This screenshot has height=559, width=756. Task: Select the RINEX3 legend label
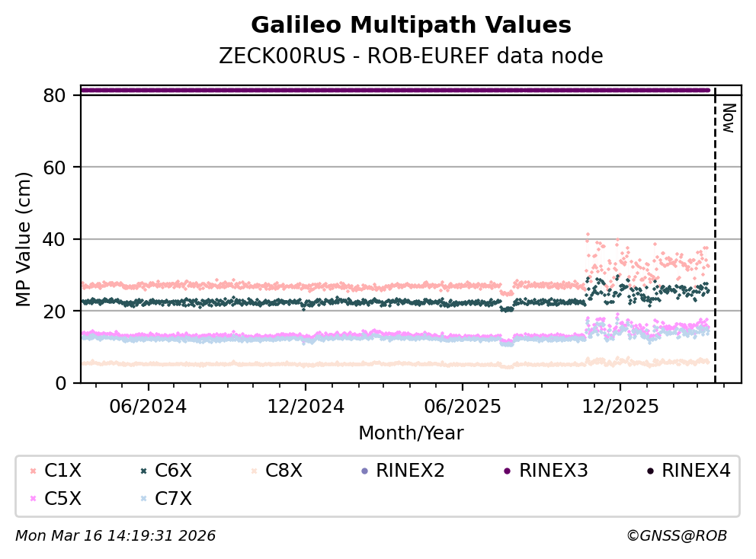553,471
